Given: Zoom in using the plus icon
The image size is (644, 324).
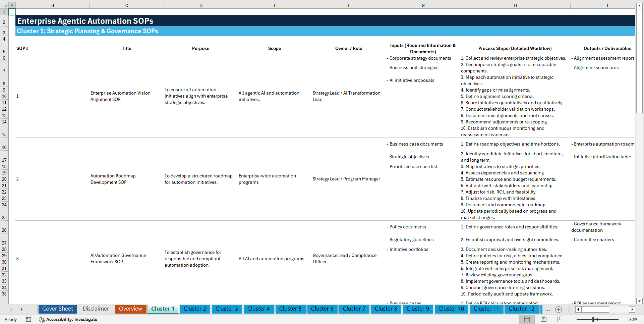Looking at the screenshot, I should 622,319.
